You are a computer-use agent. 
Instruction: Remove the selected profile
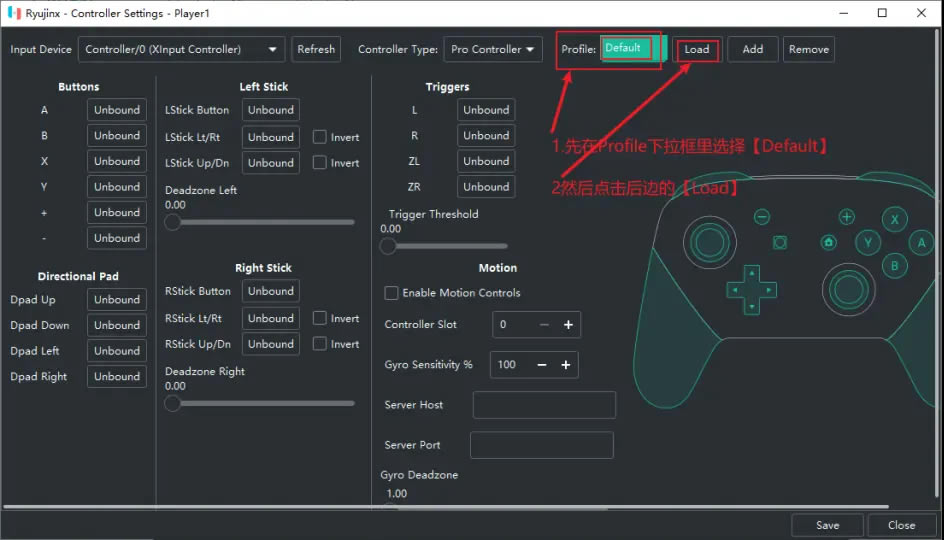tap(809, 49)
